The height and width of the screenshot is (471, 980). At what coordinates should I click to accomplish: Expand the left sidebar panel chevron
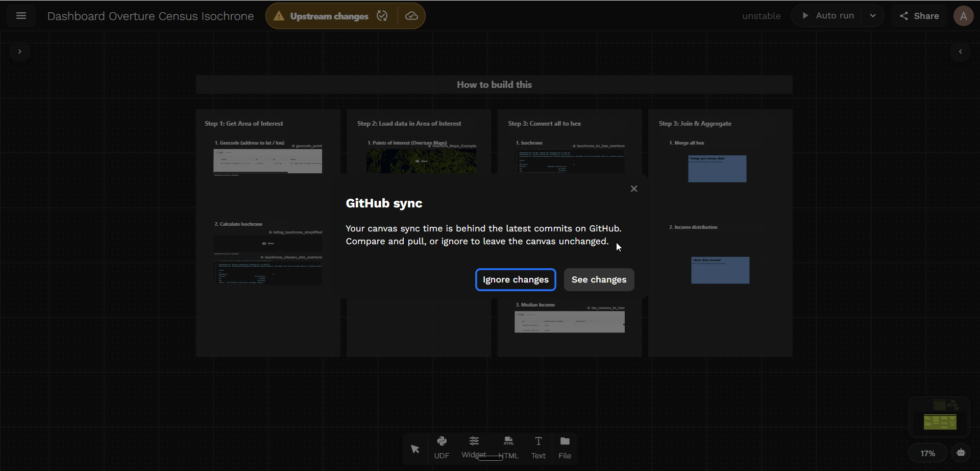pos(19,52)
